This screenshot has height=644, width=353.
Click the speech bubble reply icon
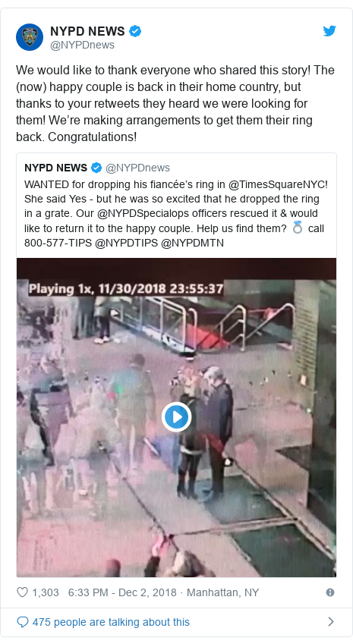point(22,622)
